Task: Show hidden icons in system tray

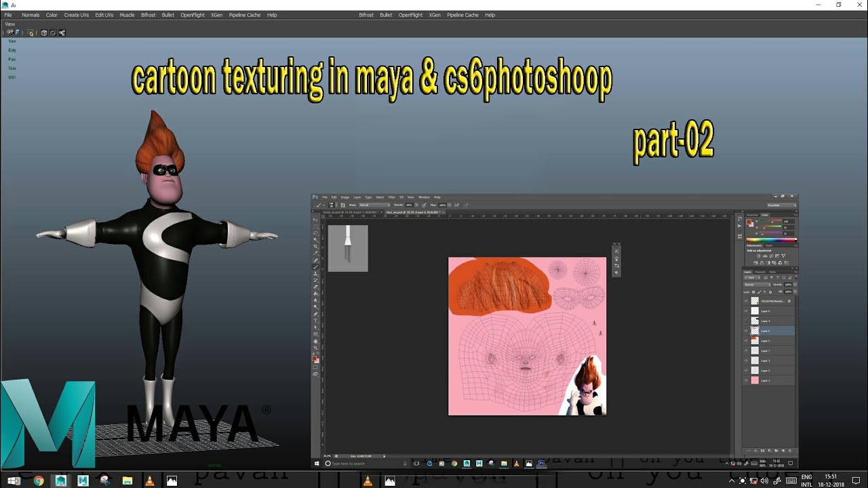Action: pos(732,481)
